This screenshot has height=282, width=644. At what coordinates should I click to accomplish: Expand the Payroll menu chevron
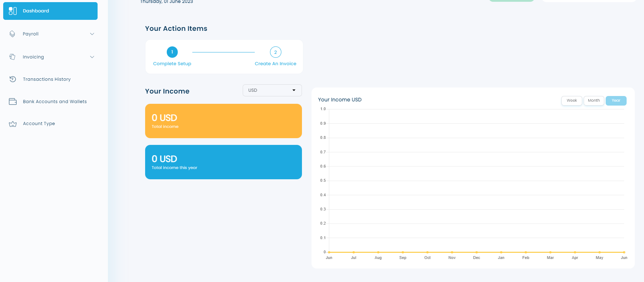click(x=92, y=34)
